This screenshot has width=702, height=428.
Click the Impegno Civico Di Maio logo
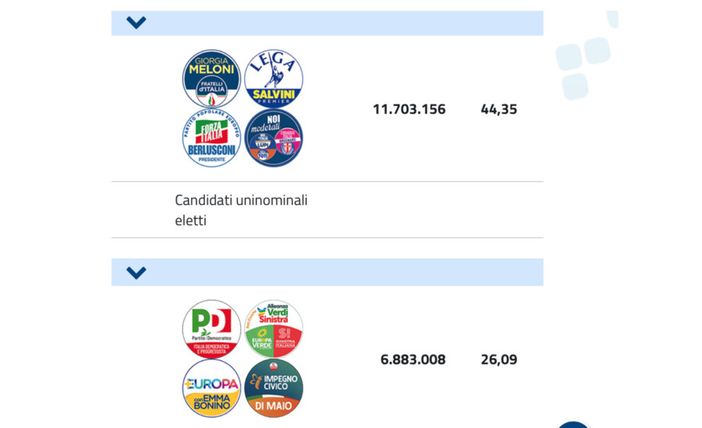(x=273, y=389)
